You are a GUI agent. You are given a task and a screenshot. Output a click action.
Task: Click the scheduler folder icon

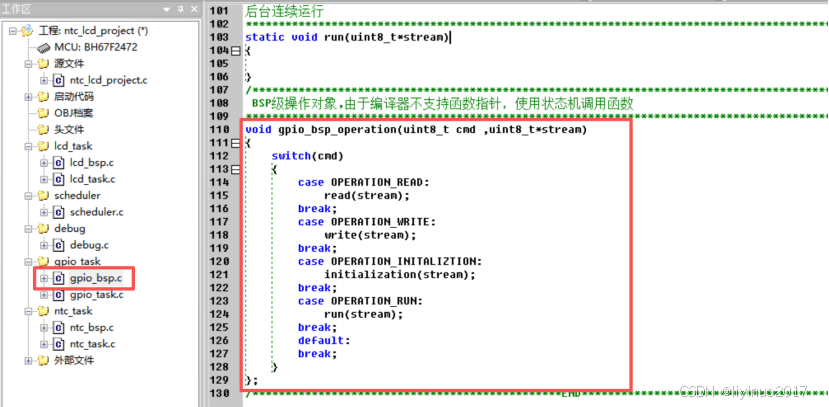tap(43, 196)
